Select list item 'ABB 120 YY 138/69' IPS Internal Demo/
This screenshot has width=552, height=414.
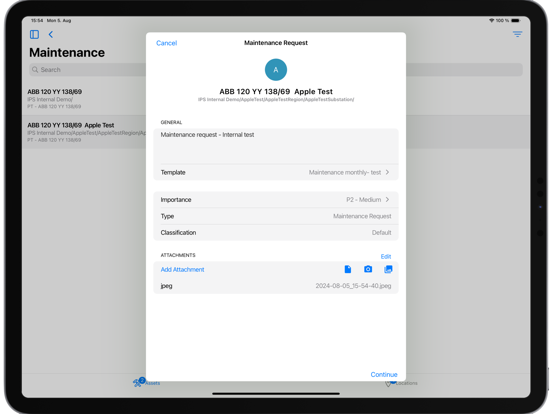(x=84, y=99)
